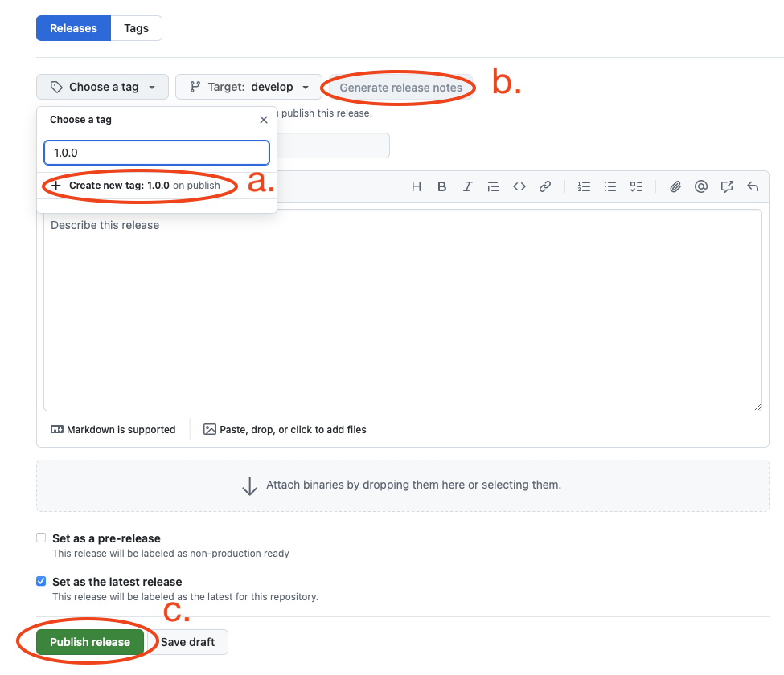Click the attach files paperclip icon
Viewport: 784px width, 675px height.
pos(675,186)
